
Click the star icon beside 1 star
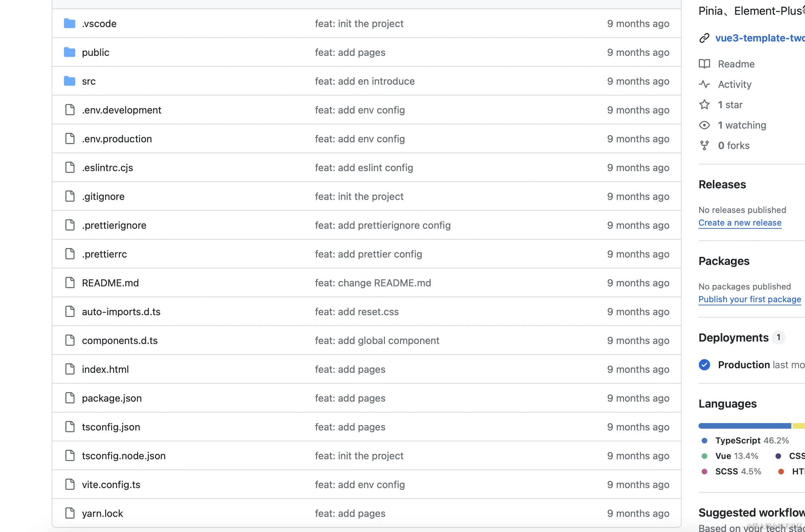[704, 105]
